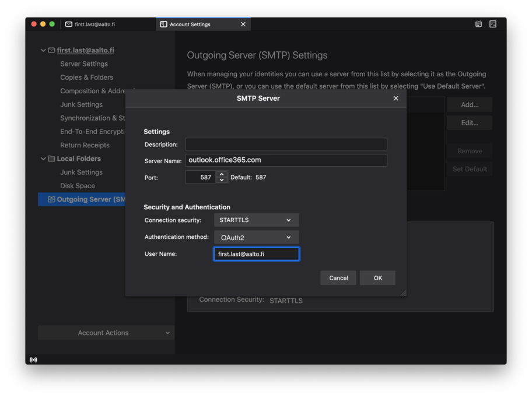532x398 pixels.
Task: Close the Account Settings tab
Action: (x=243, y=24)
